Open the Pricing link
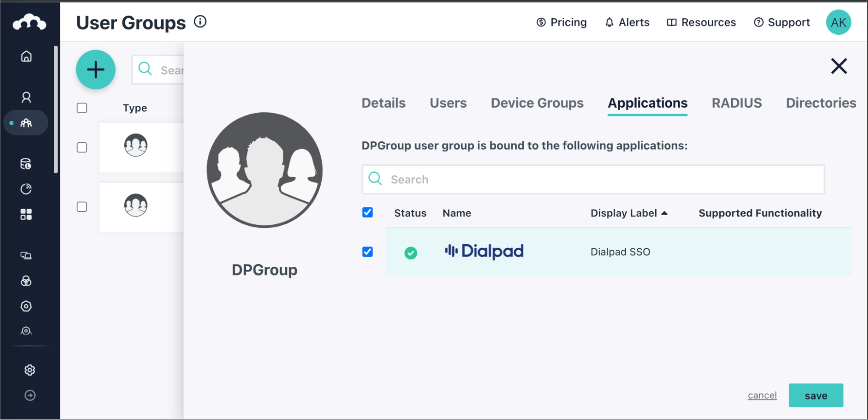The image size is (868, 420). [561, 22]
